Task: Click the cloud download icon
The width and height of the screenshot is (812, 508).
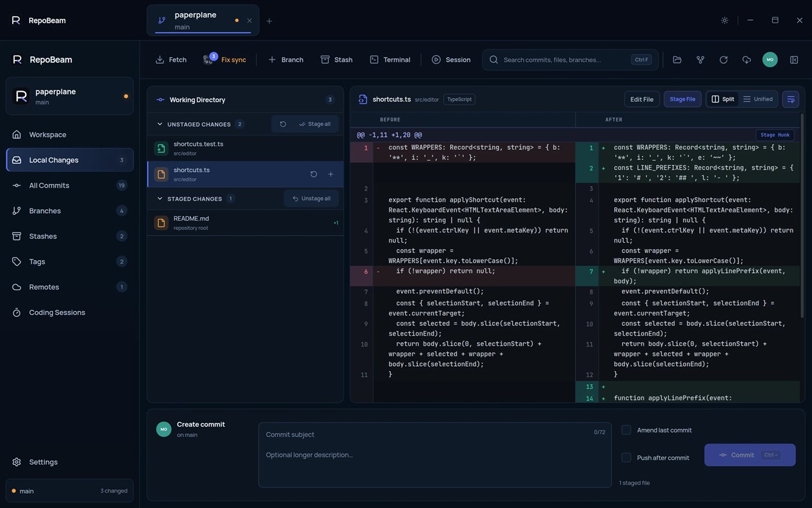Action: (x=747, y=59)
